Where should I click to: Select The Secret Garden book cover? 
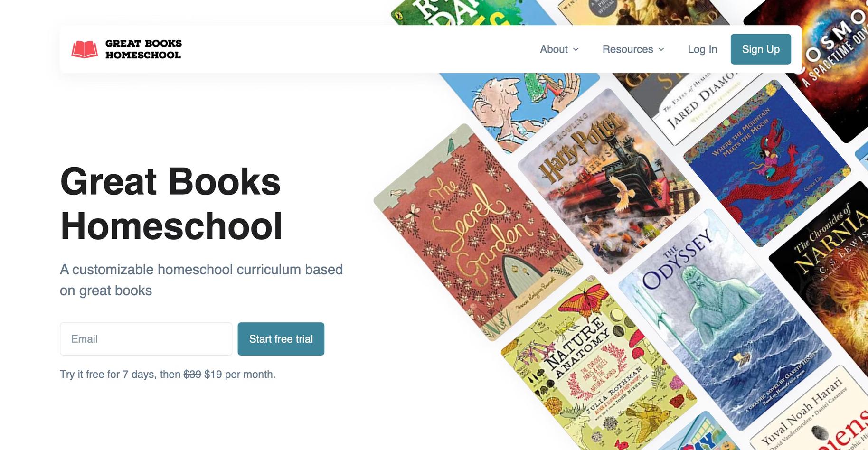478,233
